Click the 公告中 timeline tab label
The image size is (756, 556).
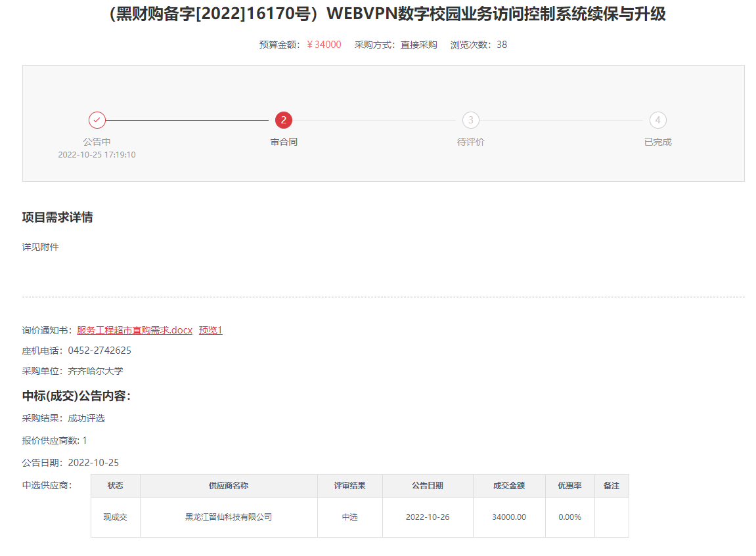coord(97,141)
